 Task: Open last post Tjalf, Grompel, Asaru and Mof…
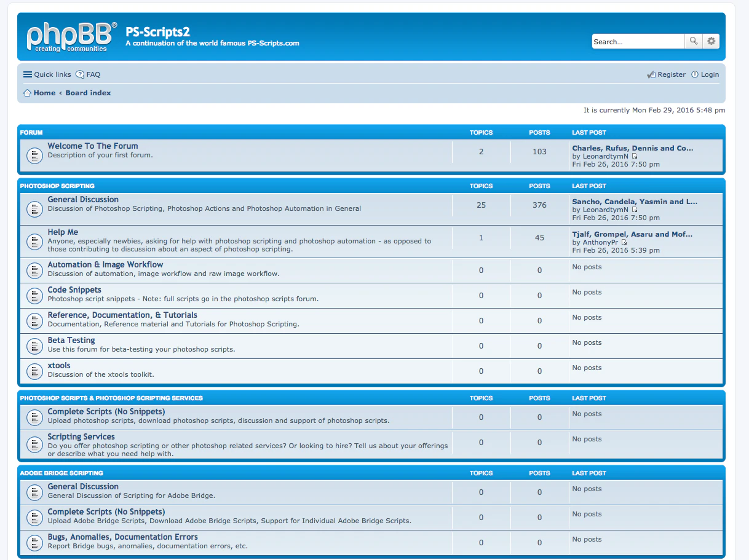632,234
